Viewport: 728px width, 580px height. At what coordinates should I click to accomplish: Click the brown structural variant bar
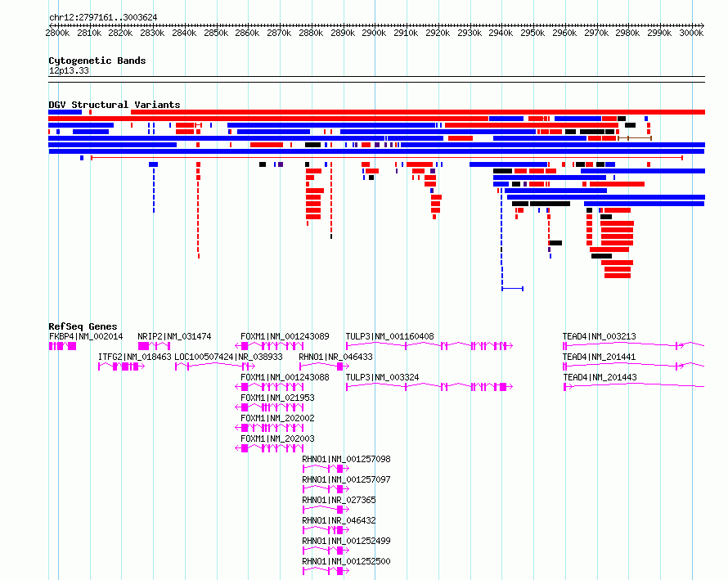(x=635, y=138)
